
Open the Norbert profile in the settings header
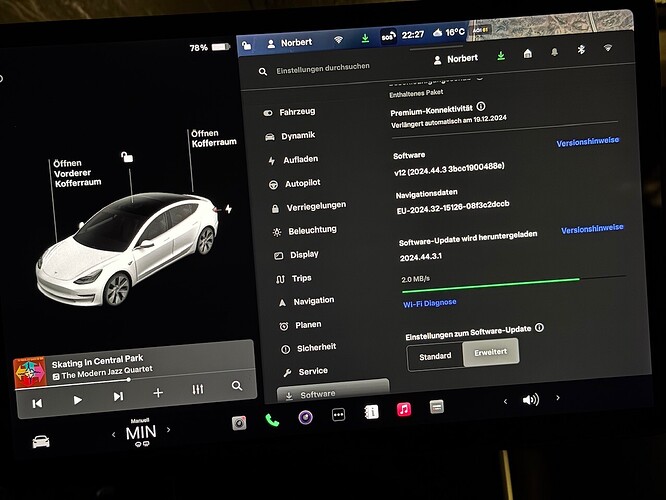coord(456,59)
